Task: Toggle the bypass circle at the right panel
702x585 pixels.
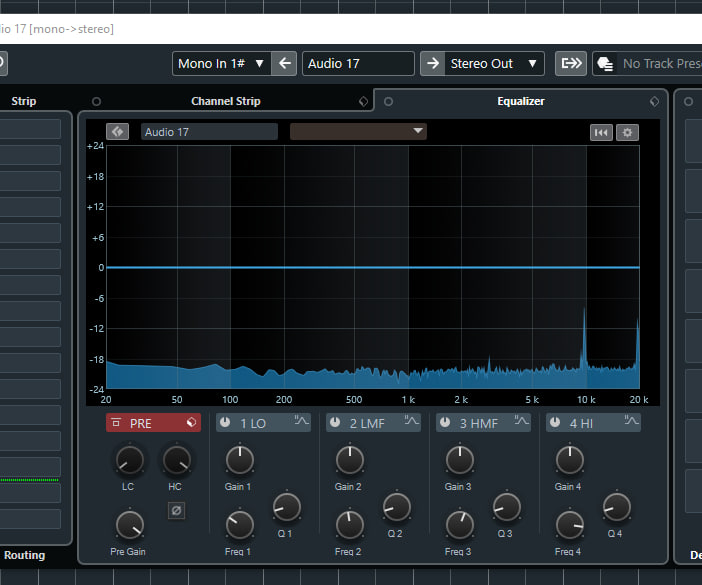Action: [688, 102]
